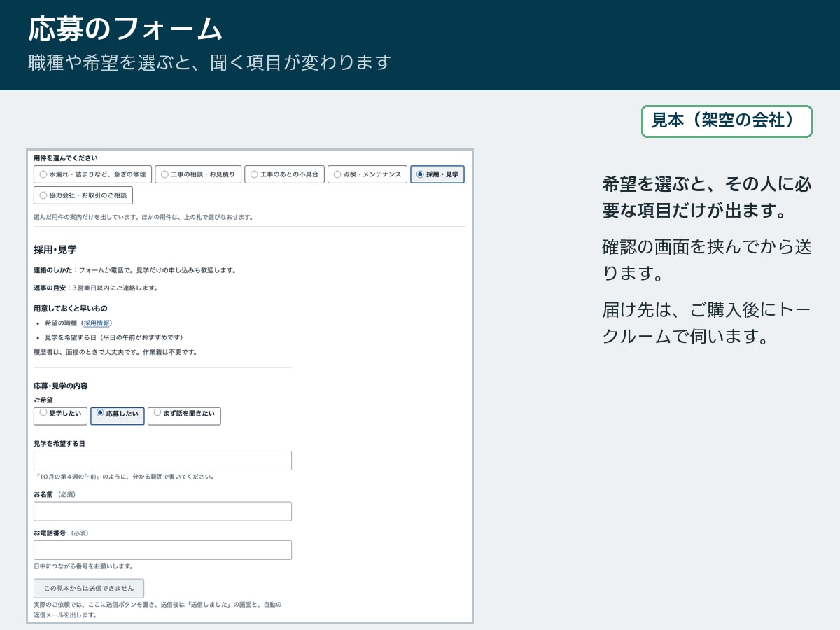This screenshot has width=840, height=630.
Task: Click the subtitle 職種や希望を選ぶと、聞く項目が変わります
Action: (209, 62)
